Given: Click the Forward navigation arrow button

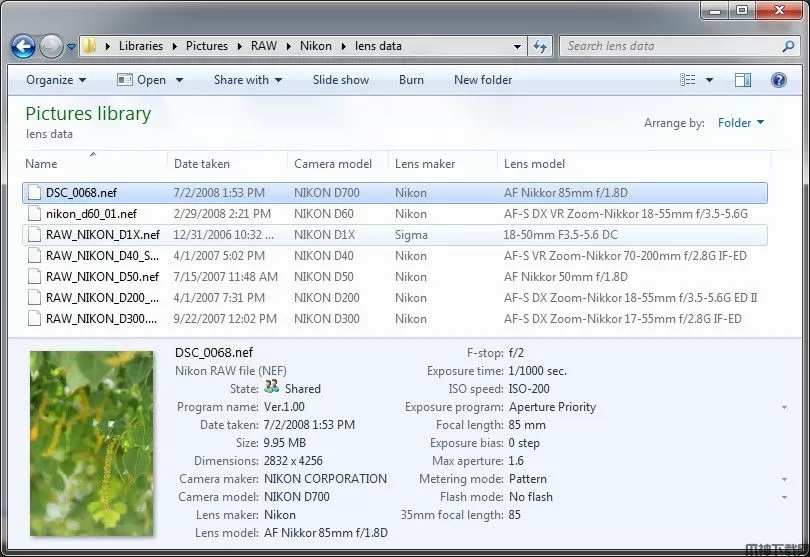Looking at the screenshot, I should click(x=51, y=46).
